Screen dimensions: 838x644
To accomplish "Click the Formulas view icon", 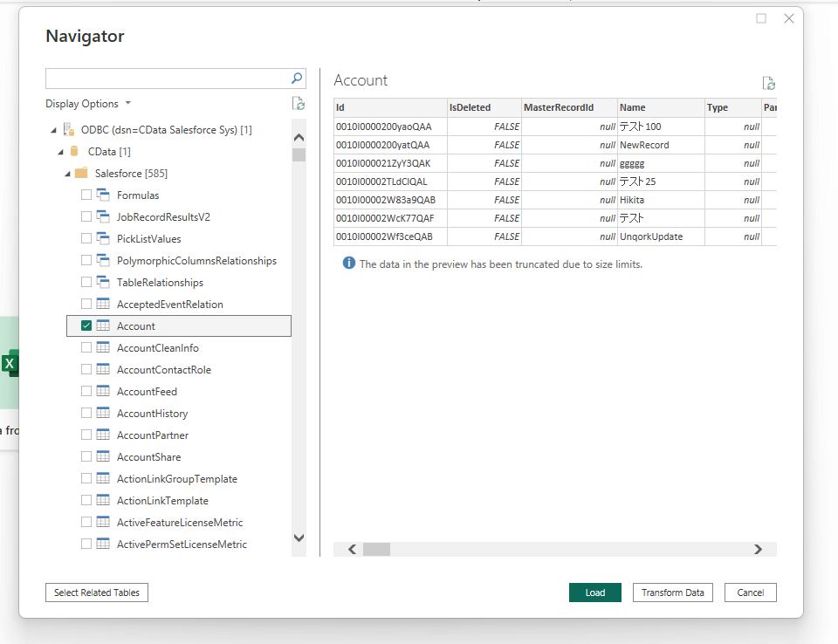I will pyautogui.click(x=103, y=195).
